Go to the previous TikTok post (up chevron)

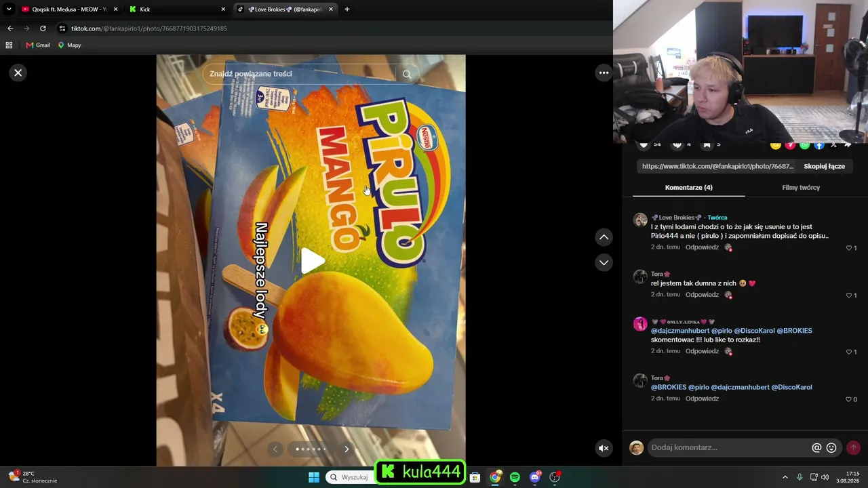[604, 237]
